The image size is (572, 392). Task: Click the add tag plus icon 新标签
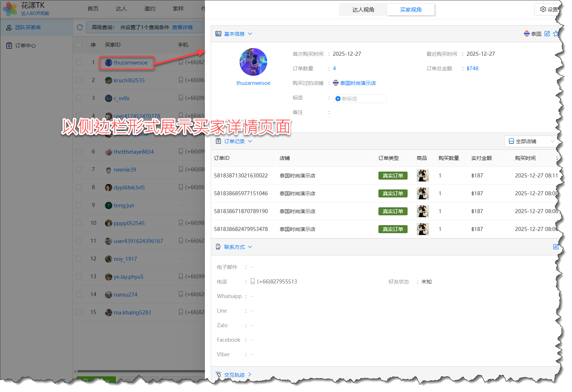338,99
